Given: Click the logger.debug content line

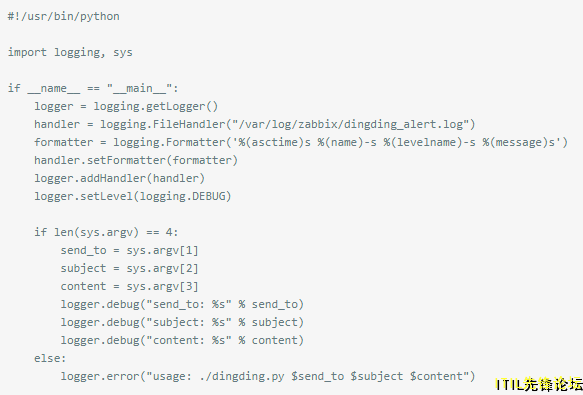Looking at the screenshot, I should (x=182, y=340).
